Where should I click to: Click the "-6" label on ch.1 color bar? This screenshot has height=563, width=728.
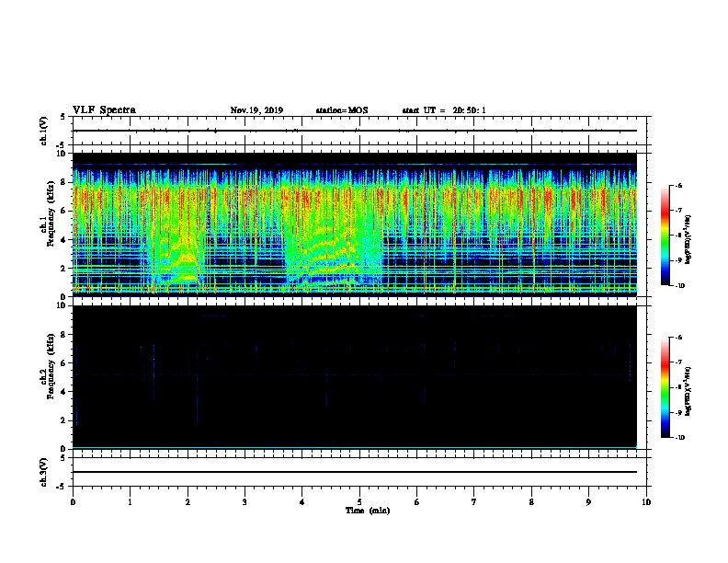pos(678,185)
